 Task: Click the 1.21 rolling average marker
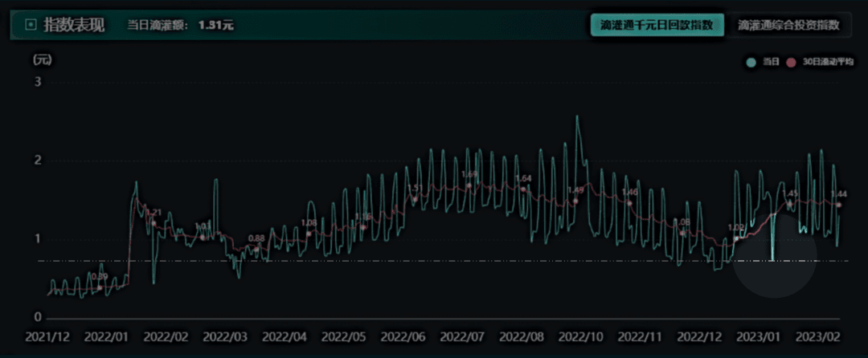pyautogui.click(x=154, y=223)
